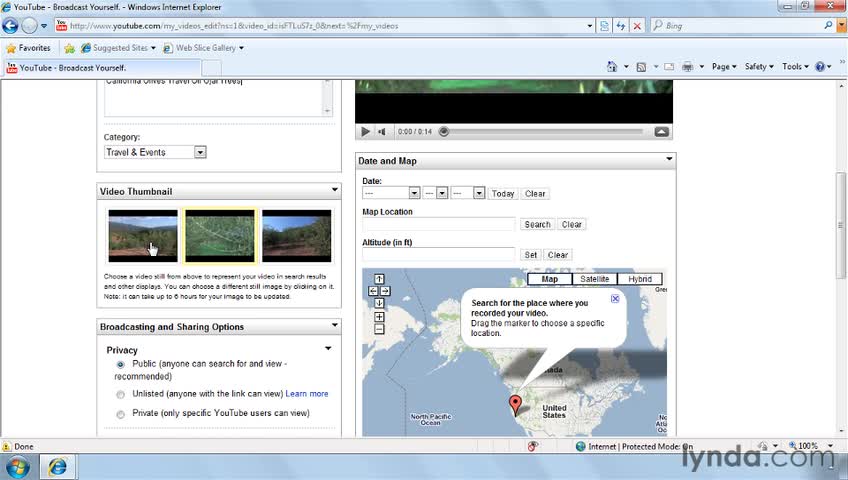Click the Bing search magnifier icon

tap(828, 25)
